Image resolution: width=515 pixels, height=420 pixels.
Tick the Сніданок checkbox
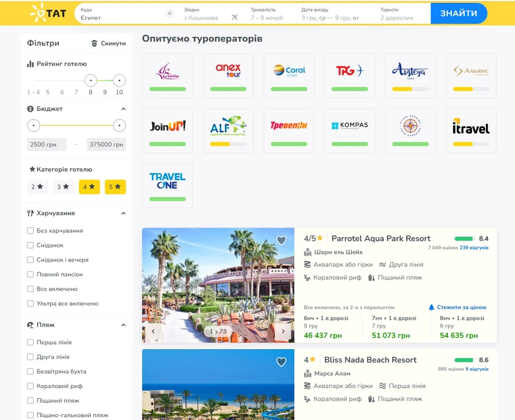point(30,246)
